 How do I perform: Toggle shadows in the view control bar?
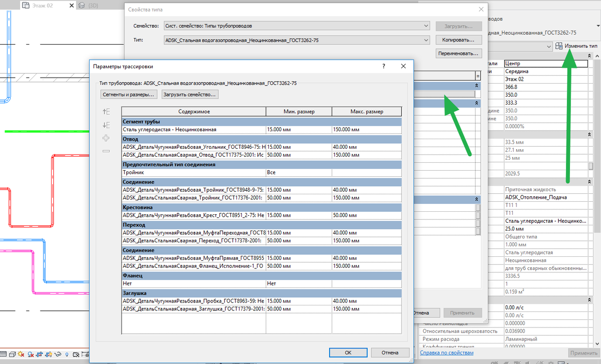point(30,354)
